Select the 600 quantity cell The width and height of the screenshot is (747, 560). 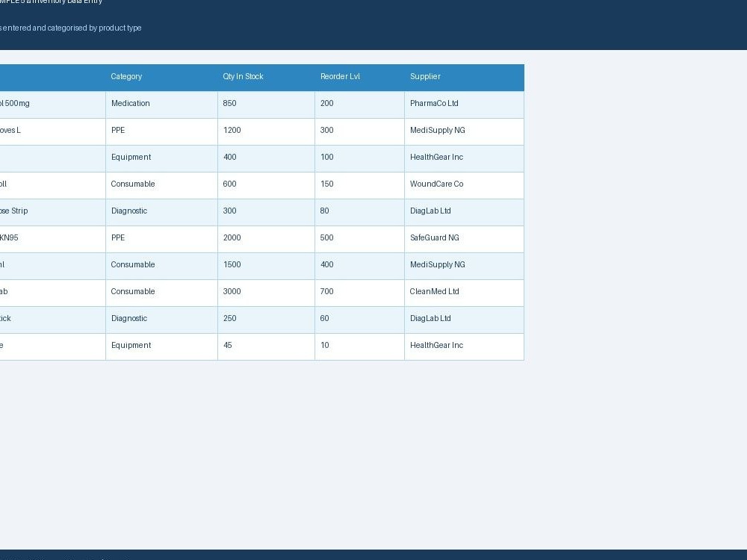point(267,185)
